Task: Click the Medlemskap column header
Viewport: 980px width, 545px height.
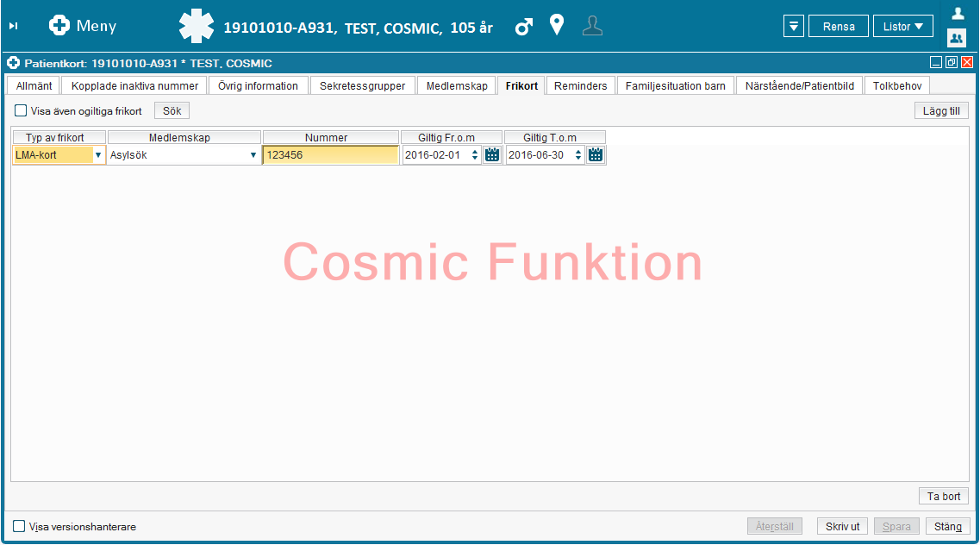Action: click(184, 137)
